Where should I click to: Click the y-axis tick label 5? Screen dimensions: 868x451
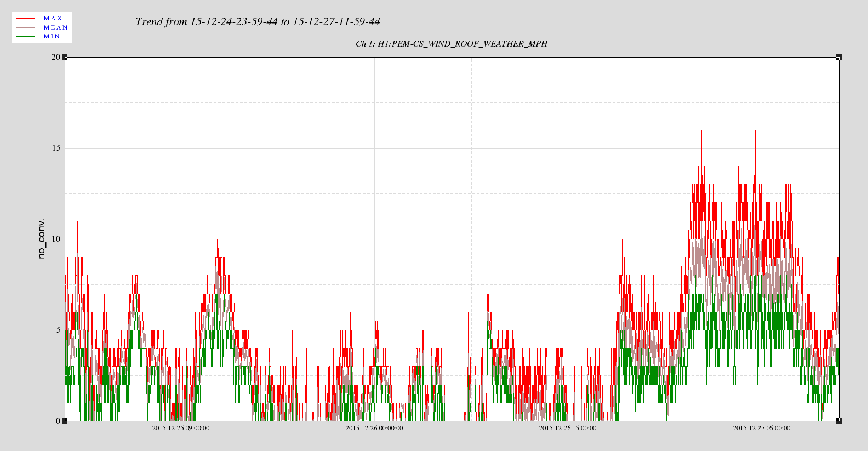tap(58, 330)
